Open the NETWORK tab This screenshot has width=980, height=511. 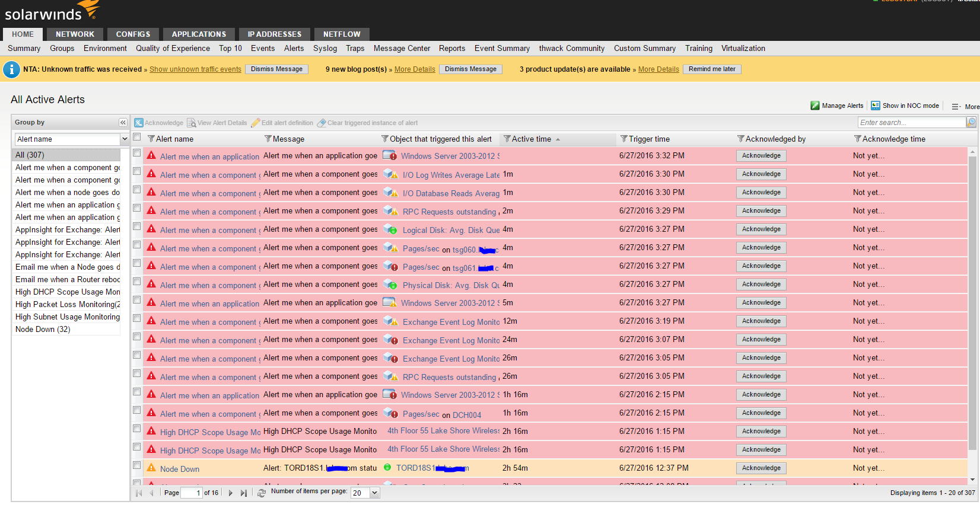click(x=75, y=34)
